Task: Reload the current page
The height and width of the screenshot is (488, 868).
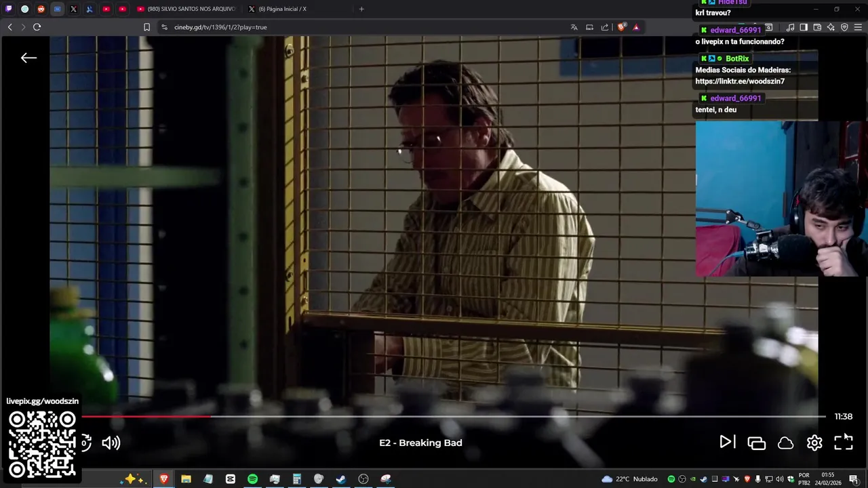Action: pyautogui.click(x=37, y=27)
